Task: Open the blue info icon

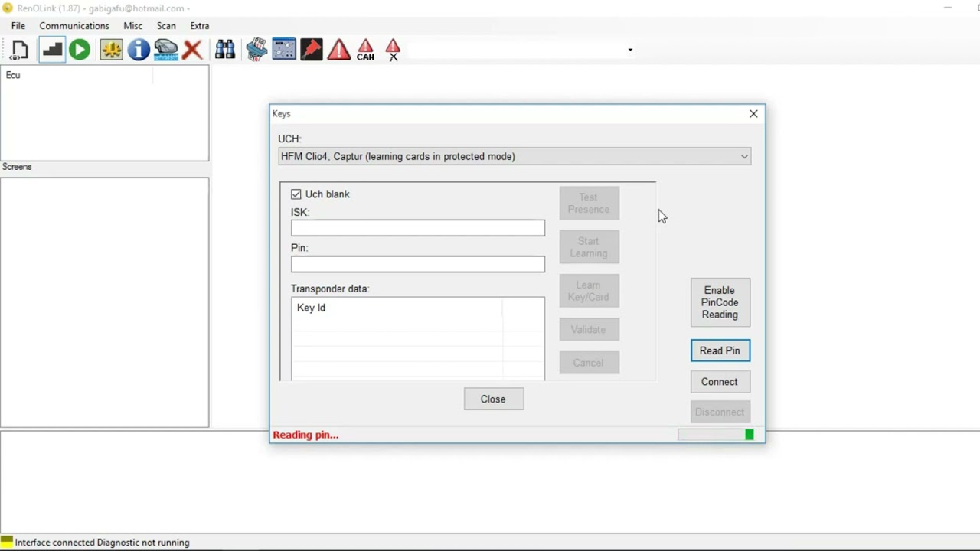Action: (x=139, y=51)
